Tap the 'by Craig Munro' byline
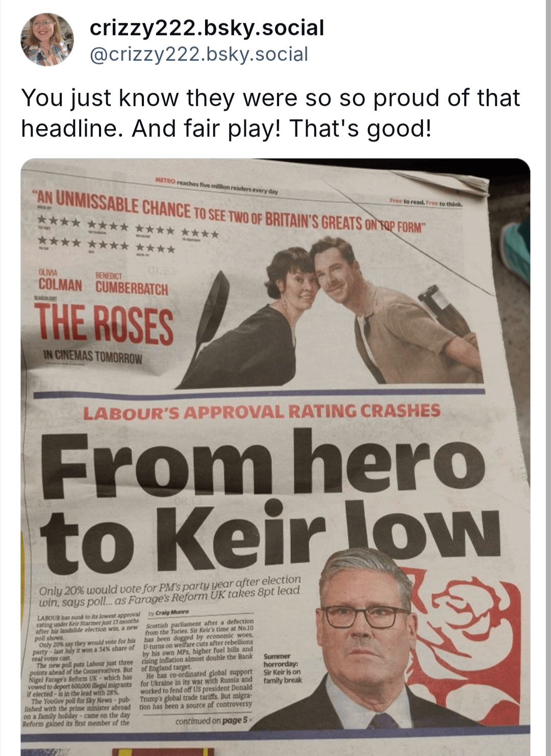Screen dimensions: 551x756 [168, 612]
